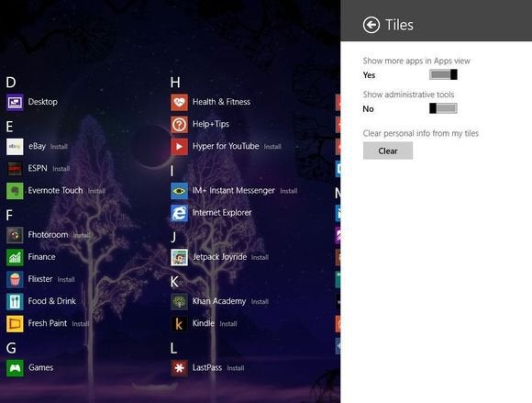Select the Food & Drink app label
532x403 pixels.
(52, 301)
